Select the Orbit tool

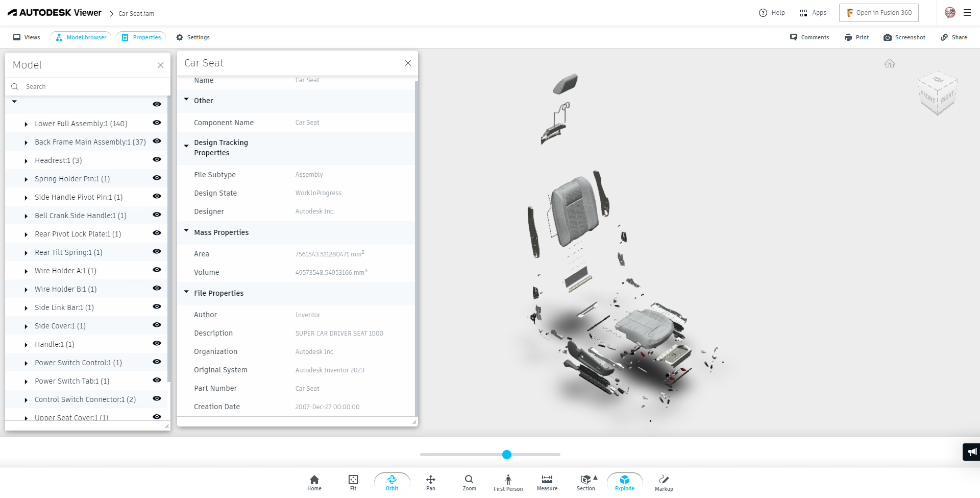click(x=392, y=481)
